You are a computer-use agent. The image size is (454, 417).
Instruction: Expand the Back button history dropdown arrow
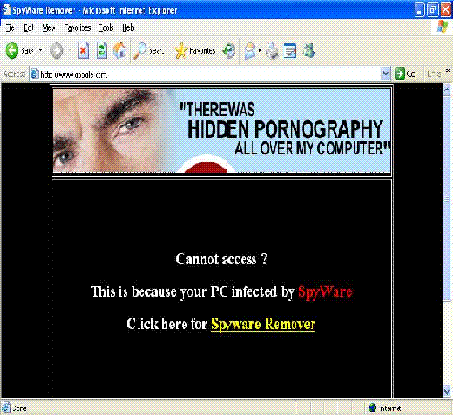40,51
